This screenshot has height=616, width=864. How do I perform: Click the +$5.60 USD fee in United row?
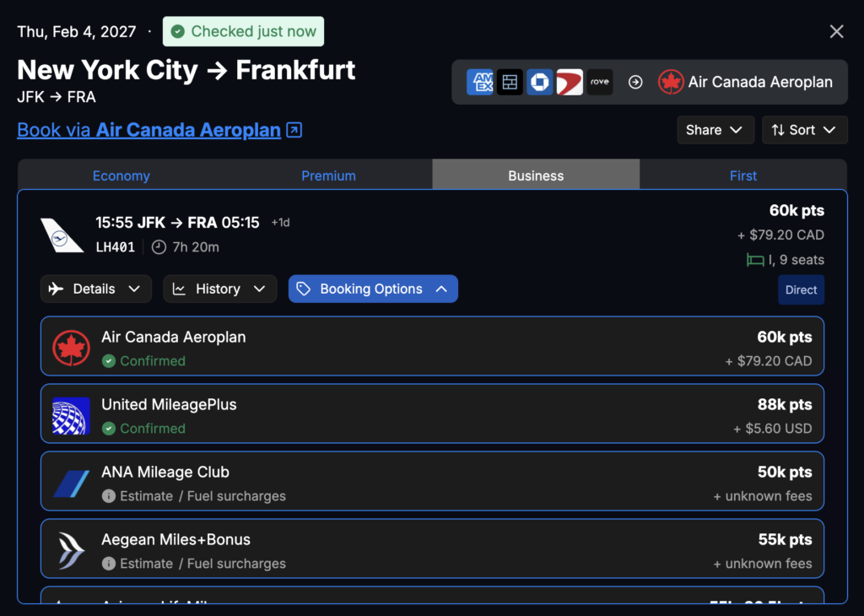click(x=773, y=429)
